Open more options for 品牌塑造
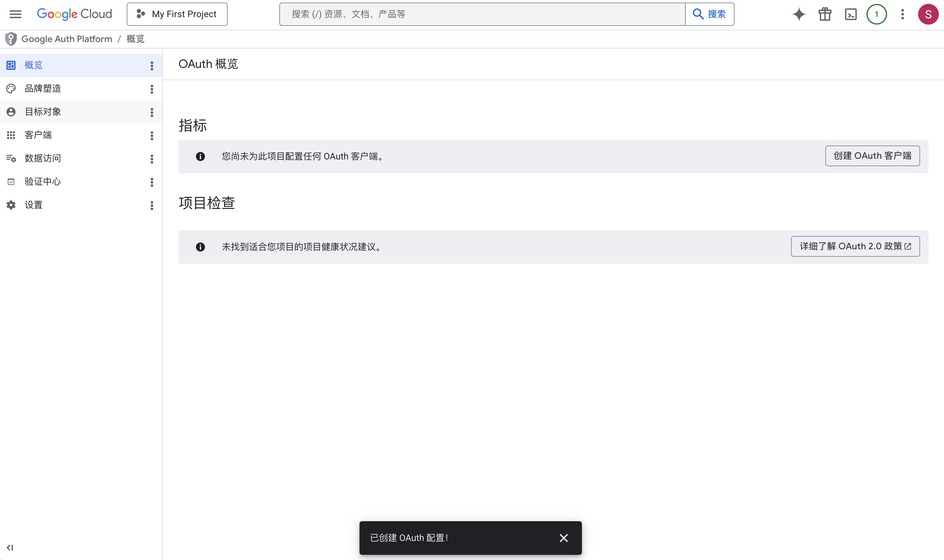944x560 pixels. click(x=152, y=89)
